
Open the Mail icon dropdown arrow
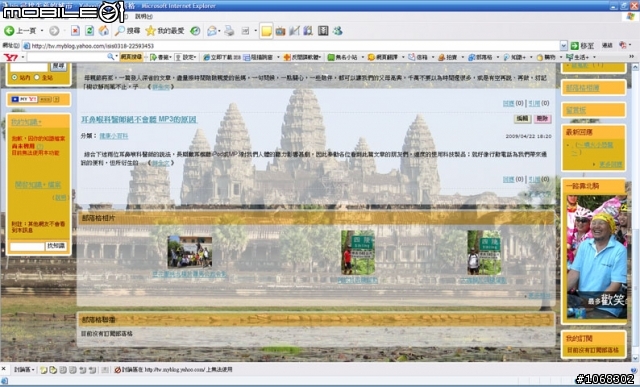pyautogui.click(x=219, y=31)
